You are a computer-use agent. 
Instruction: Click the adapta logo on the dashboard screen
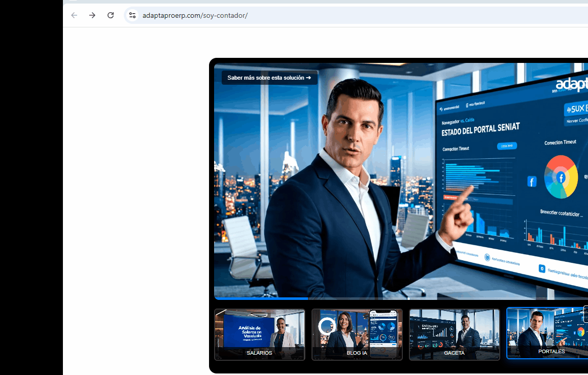571,85
